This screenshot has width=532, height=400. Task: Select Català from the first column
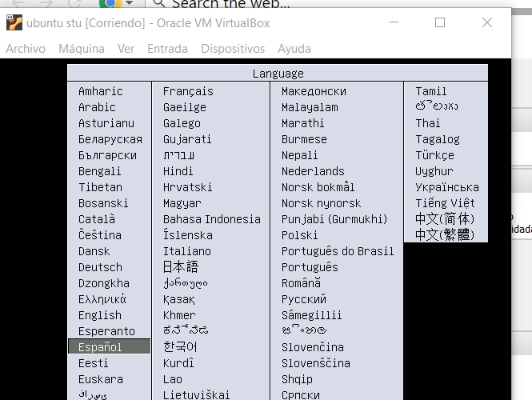coord(97,219)
